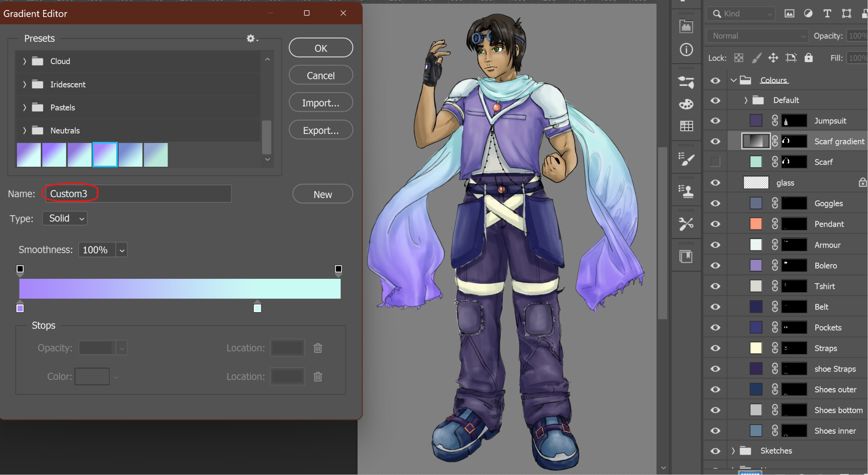Create a New gradient preset
Screen dimensions: 868x475
(x=323, y=194)
